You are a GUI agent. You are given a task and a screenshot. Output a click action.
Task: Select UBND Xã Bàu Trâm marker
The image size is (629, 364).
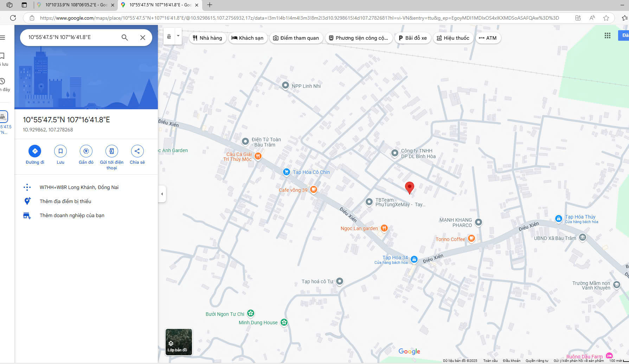click(583, 238)
